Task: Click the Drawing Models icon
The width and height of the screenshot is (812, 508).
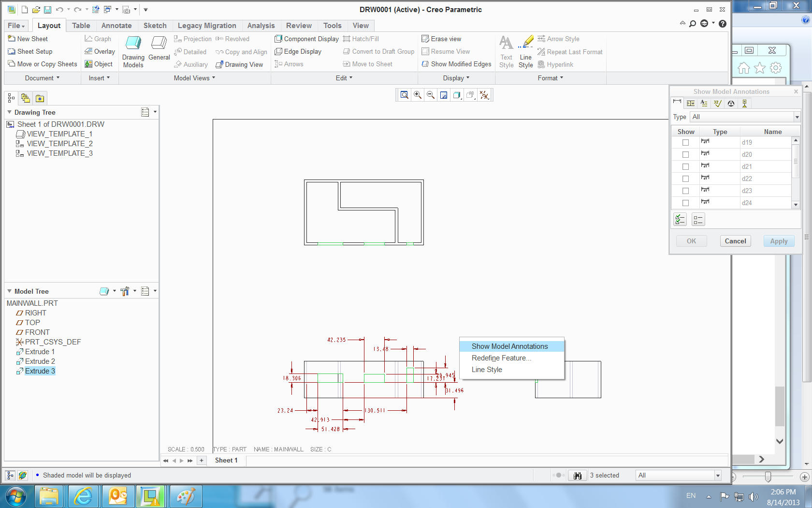Action: 133,52
